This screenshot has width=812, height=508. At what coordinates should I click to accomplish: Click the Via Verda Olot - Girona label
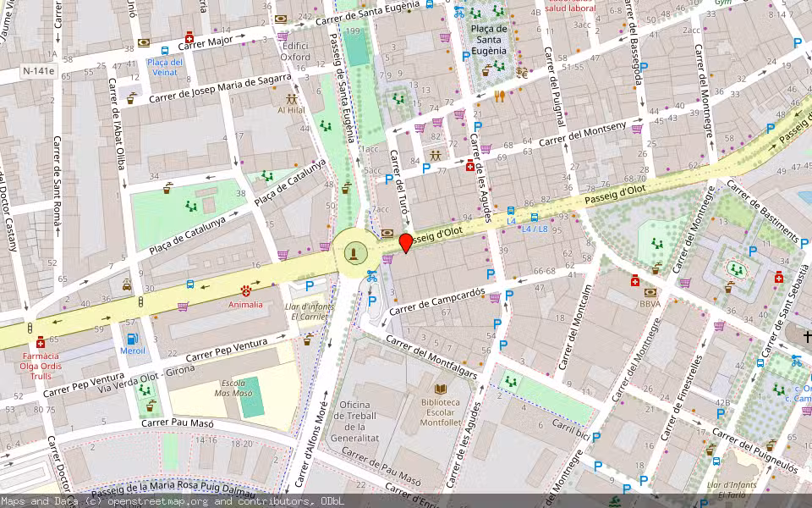click(146, 380)
